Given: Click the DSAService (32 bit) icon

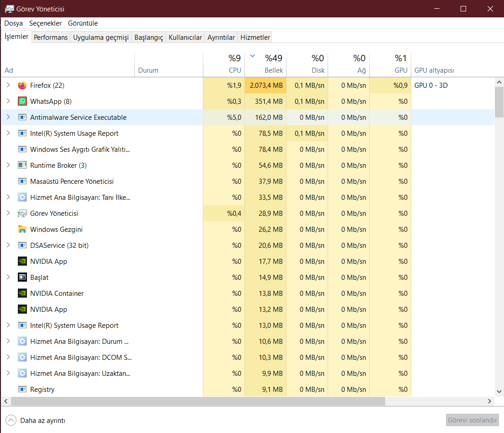Looking at the screenshot, I should 22,246.
